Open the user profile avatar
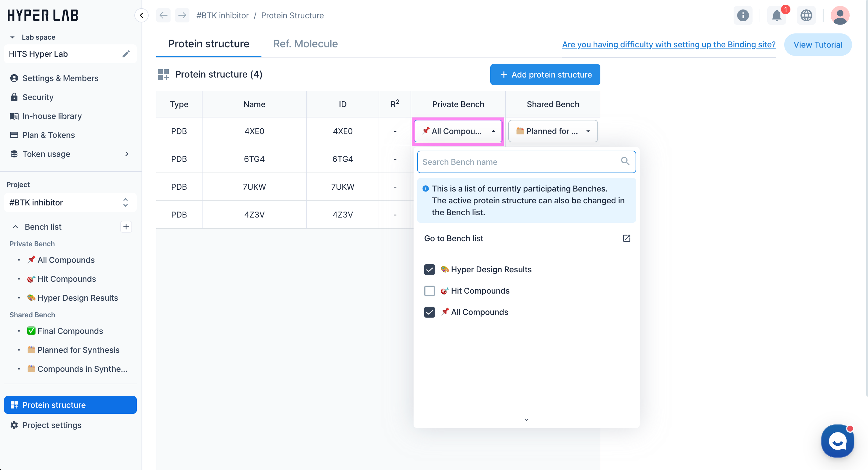Screen dimensions: 868x470 [x=840, y=15]
